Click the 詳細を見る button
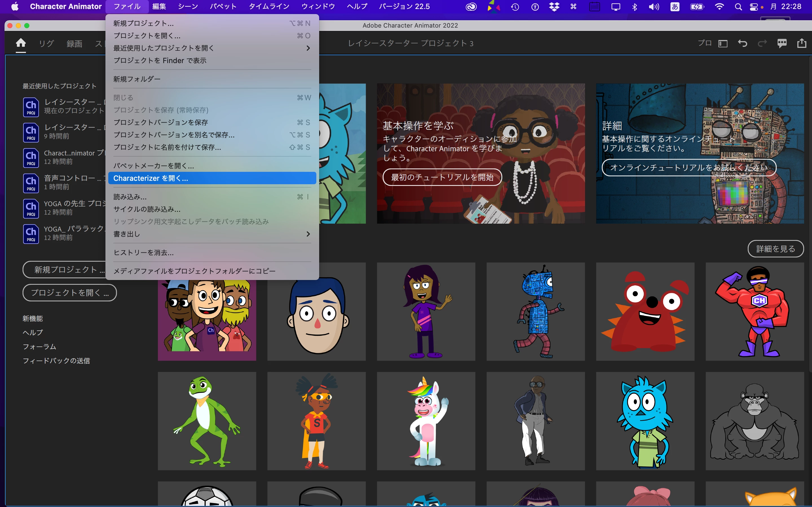Image resolution: width=812 pixels, height=507 pixels. pyautogui.click(x=775, y=249)
